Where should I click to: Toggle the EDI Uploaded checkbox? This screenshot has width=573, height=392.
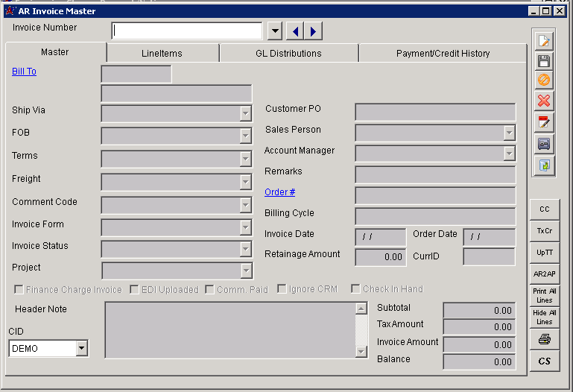[x=134, y=289]
